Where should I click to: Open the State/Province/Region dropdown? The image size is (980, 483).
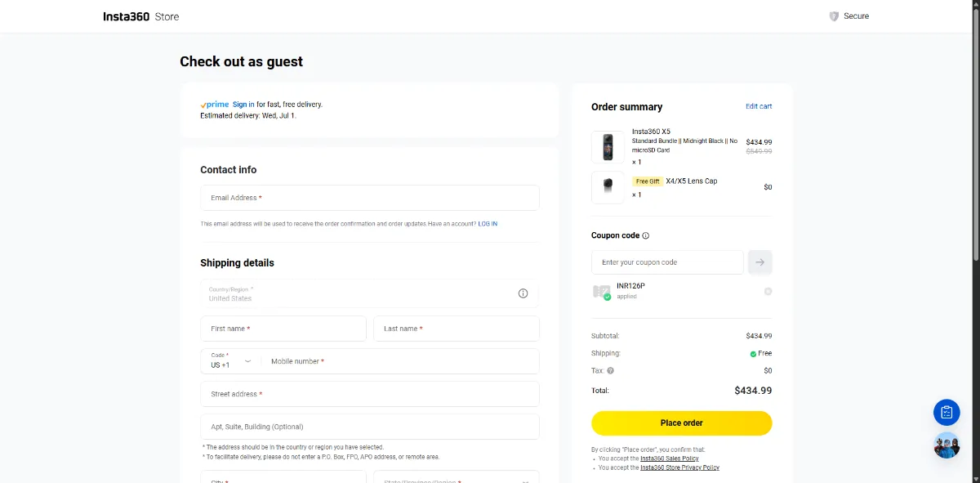(457, 476)
